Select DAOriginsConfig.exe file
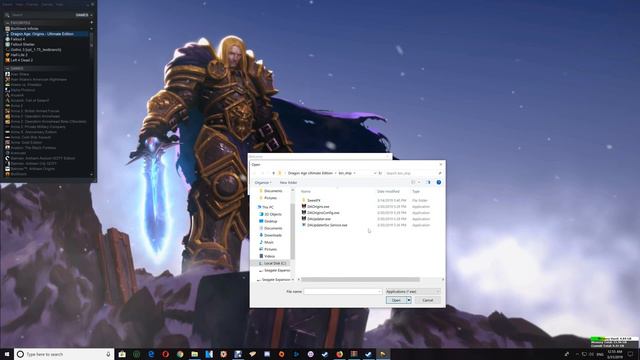The width and height of the screenshot is (640, 360). point(323,213)
